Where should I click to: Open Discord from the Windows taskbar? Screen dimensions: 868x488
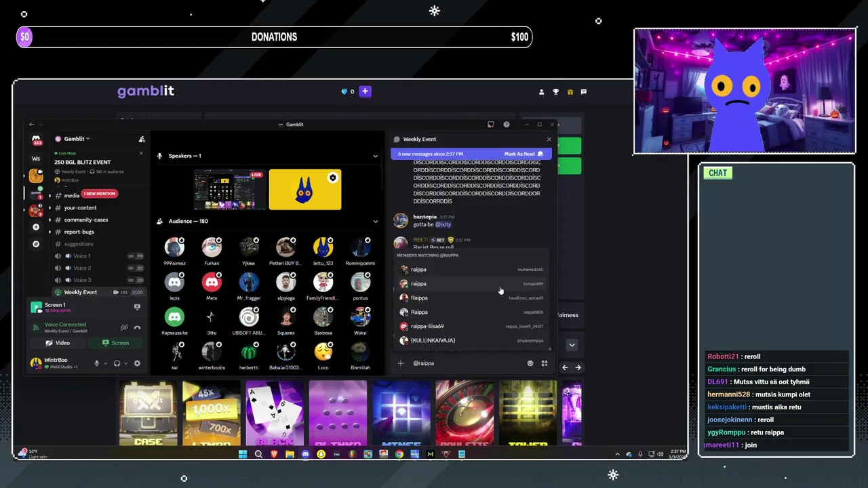(305, 454)
